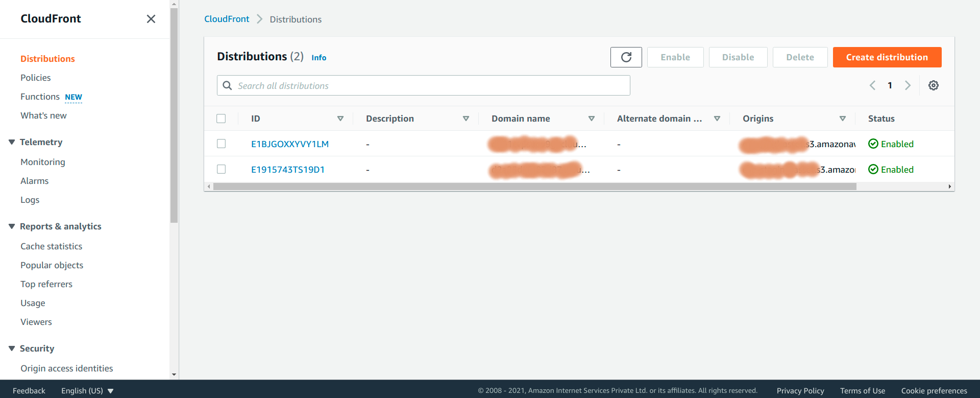The height and width of the screenshot is (398, 980).
Task: Click the sidebar vertical scrollbar thumb
Action: [x=174, y=115]
